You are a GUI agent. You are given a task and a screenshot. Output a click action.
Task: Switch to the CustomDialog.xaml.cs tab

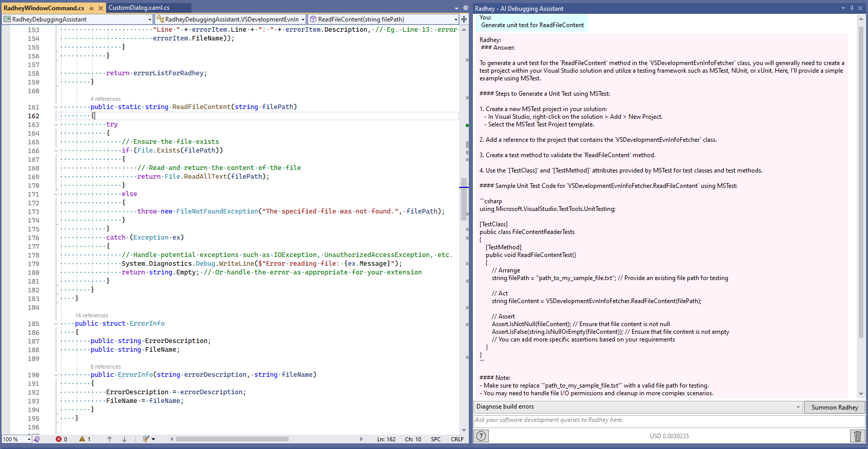pos(139,8)
